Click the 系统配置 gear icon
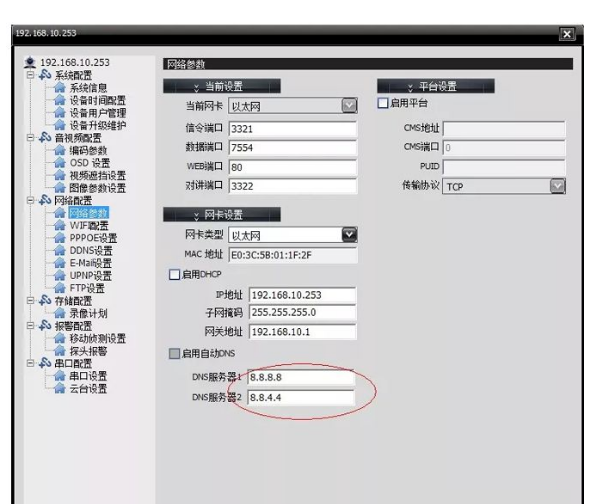The width and height of the screenshot is (593, 504). [45, 75]
